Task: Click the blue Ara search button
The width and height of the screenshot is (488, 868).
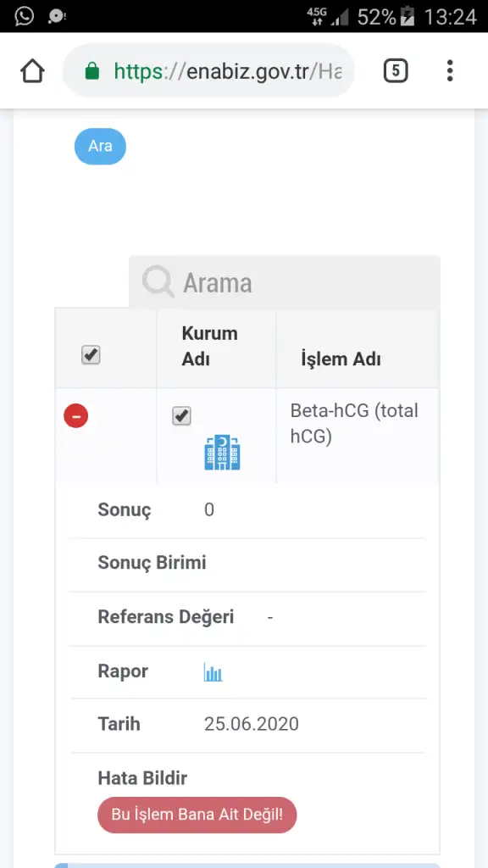Action: pos(100,146)
